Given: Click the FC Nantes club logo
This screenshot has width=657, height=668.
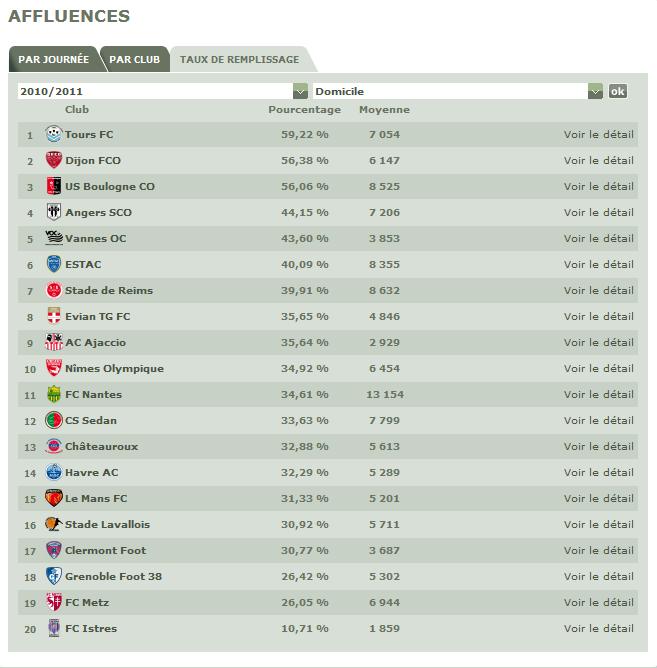Looking at the screenshot, I should pyautogui.click(x=54, y=394).
